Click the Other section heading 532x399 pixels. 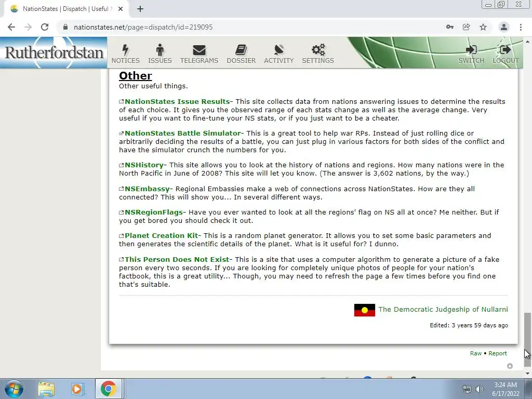[136, 76]
